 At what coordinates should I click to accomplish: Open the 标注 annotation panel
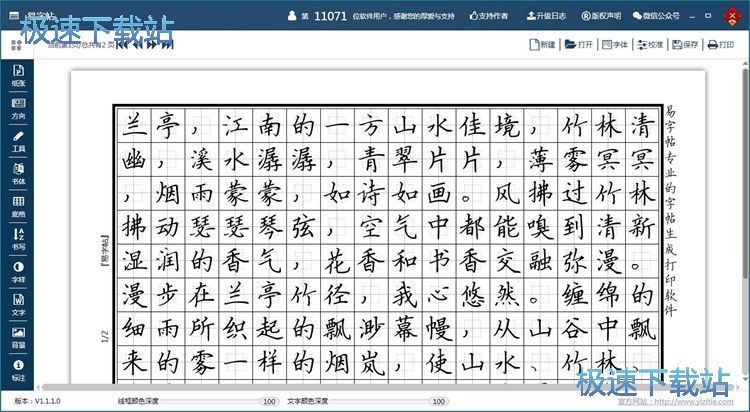pos(18,370)
